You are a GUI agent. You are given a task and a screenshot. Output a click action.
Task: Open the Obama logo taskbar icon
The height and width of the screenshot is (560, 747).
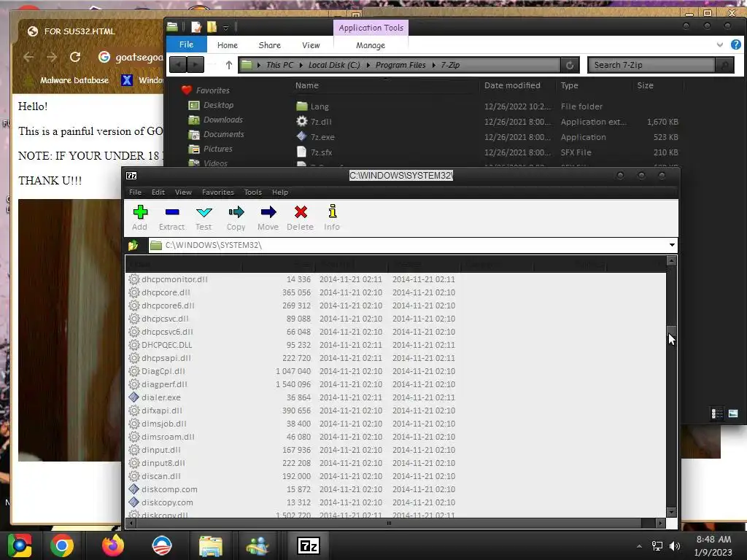[x=162, y=545]
